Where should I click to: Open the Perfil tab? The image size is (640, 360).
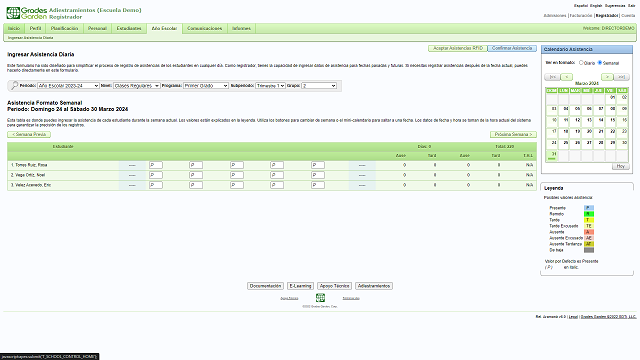[36, 29]
